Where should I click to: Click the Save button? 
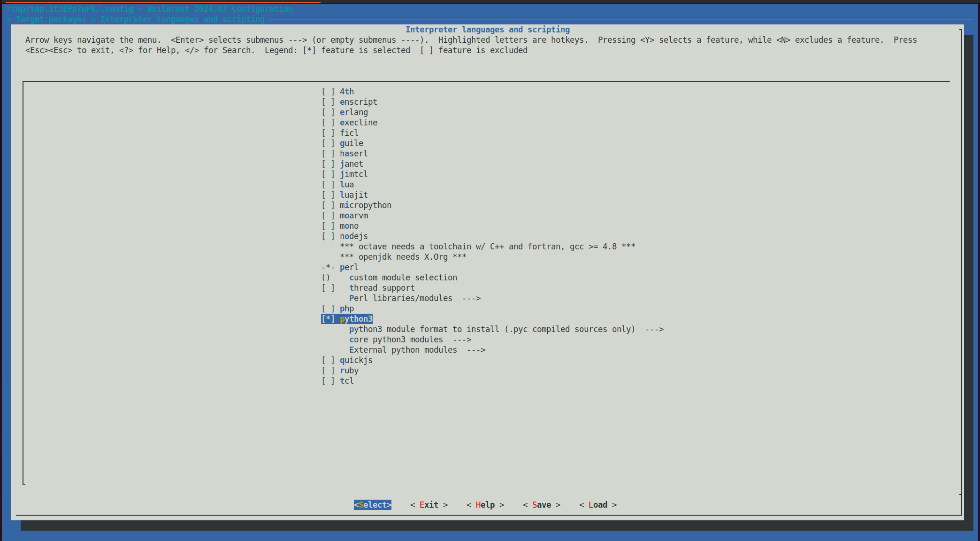[x=542, y=505]
